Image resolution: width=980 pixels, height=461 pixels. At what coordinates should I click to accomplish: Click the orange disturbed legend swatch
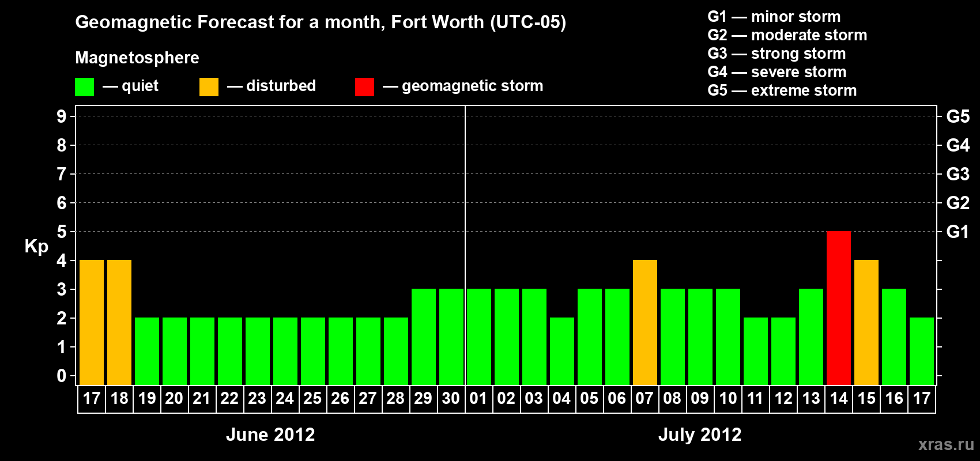[x=209, y=87]
